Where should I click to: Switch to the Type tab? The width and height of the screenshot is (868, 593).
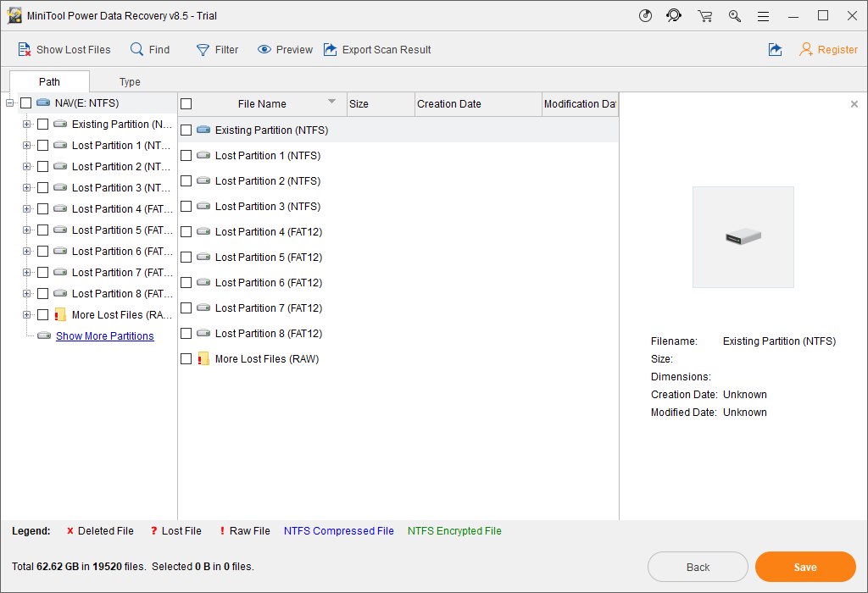pyautogui.click(x=130, y=82)
